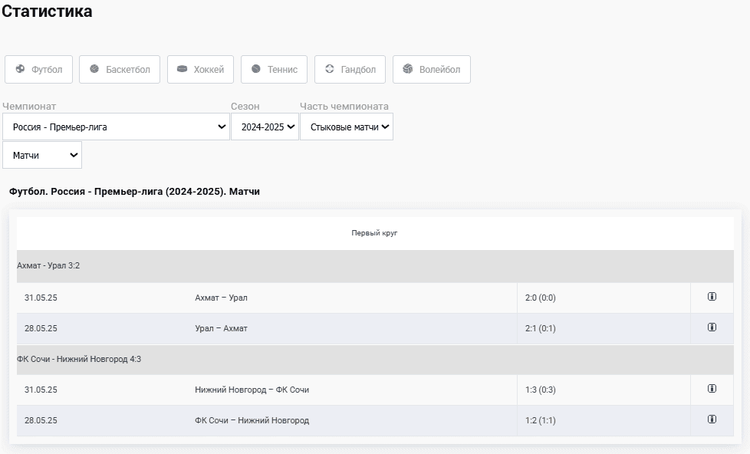This screenshot has height=454, width=750.
Task: Open the Чемпионат dropdown Россия - Премьер-лига
Action: click(x=116, y=127)
